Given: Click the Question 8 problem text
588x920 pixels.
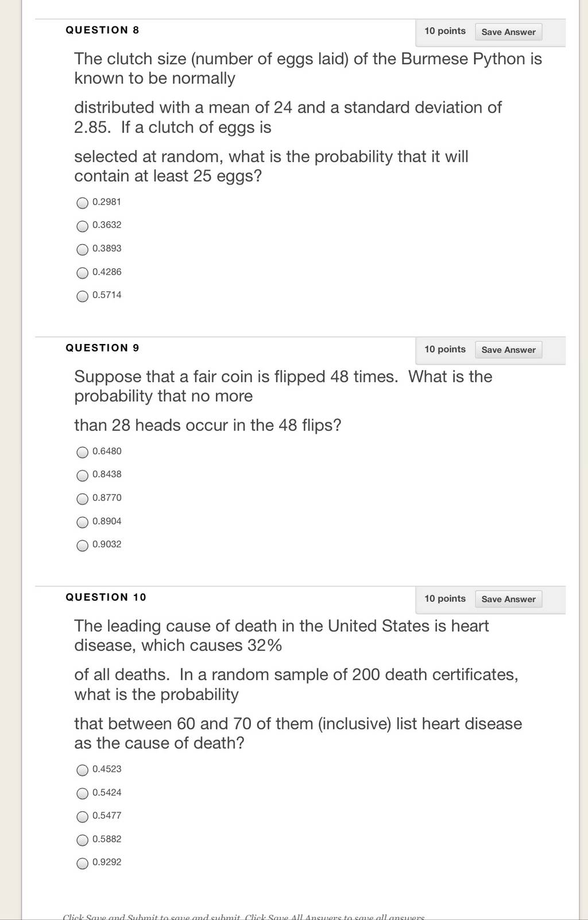Looking at the screenshot, I should click(x=308, y=117).
